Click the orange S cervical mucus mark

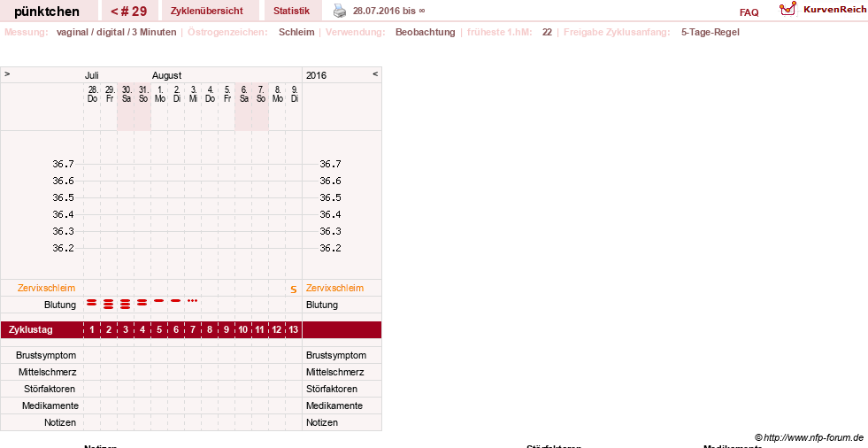(x=294, y=289)
